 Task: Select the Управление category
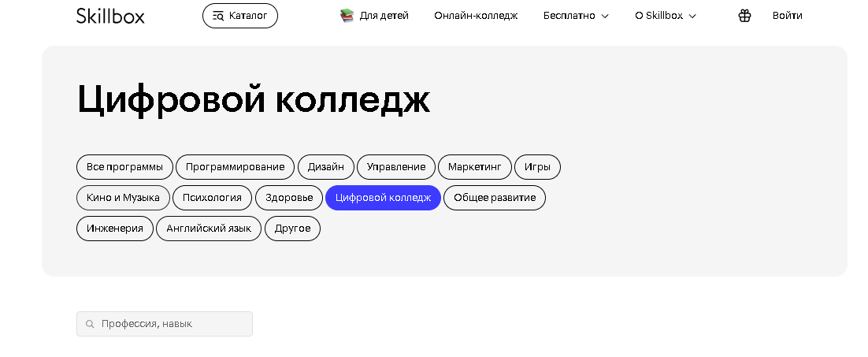pos(396,166)
